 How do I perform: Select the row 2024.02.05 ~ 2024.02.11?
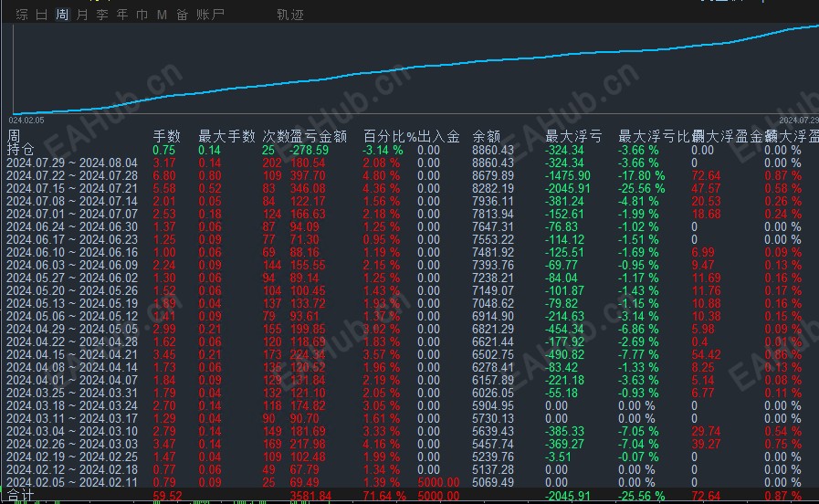pyautogui.click(x=409, y=483)
